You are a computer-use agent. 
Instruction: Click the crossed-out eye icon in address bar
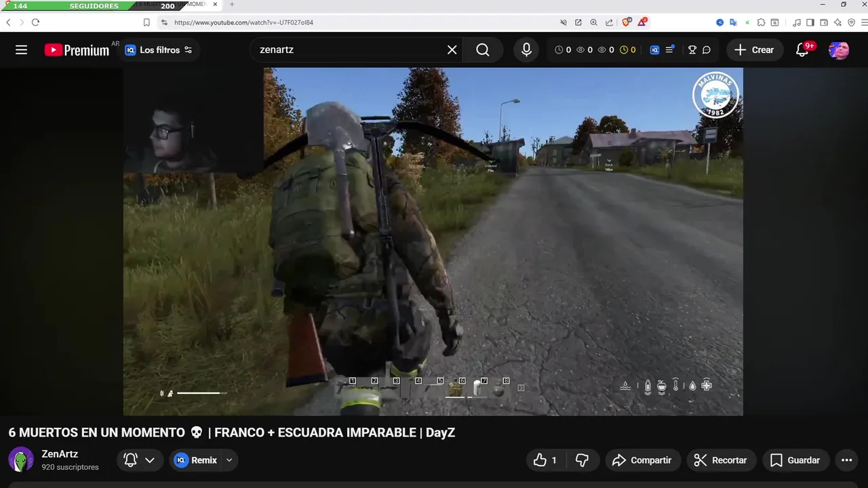click(564, 22)
